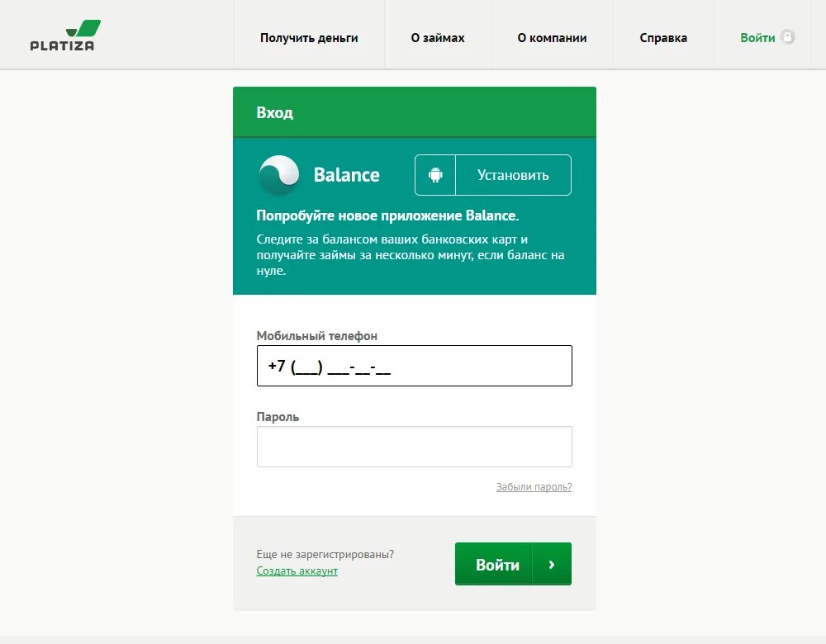Viewport: 826px width, 644px height.
Task: Focus the Пароль password field
Action: click(415, 447)
